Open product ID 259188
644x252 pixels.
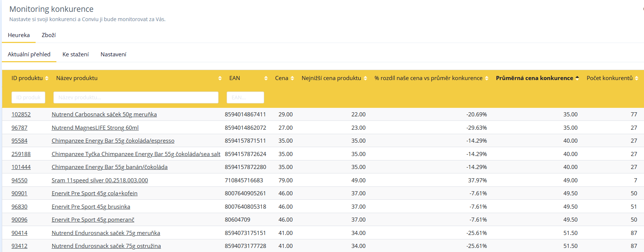click(21, 154)
